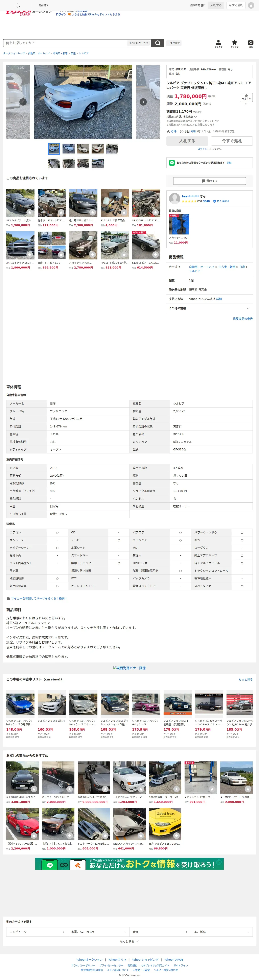Go to 中古車・新車 breadcrumb

pos(60,54)
